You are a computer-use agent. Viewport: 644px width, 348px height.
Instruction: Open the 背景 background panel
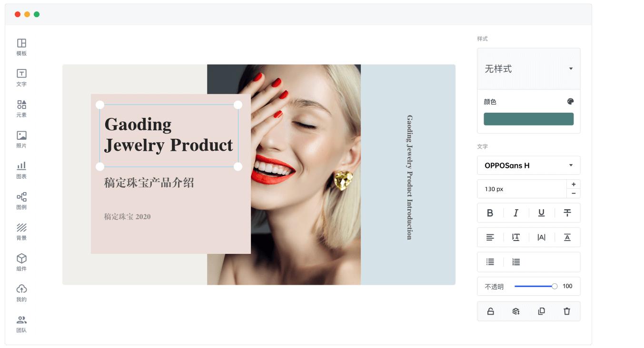pos(21,231)
